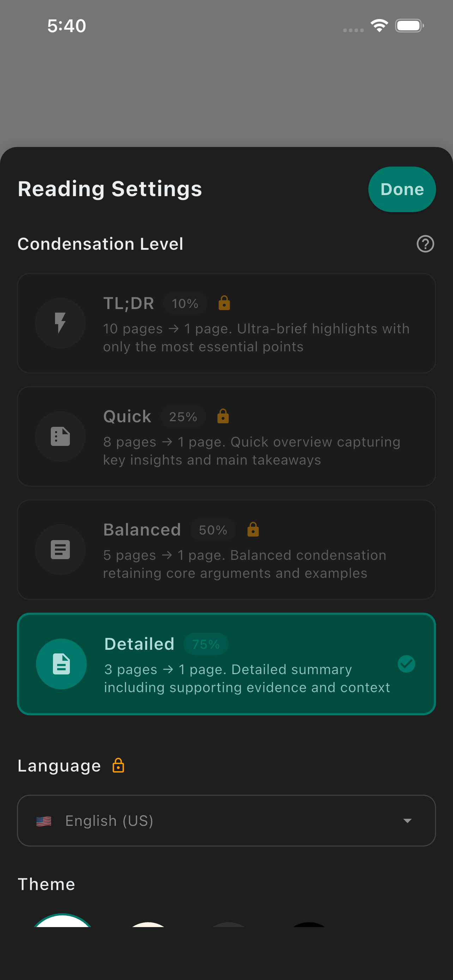Click the lock icon beside Quick
Image resolution: width=453 pixels, height=980 pixels.
point(223,417)
